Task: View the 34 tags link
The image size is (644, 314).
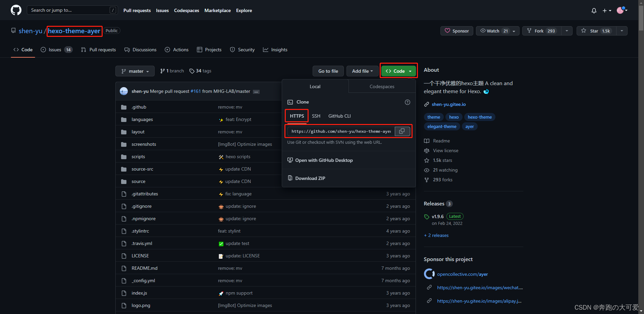Action: (200, 71)
